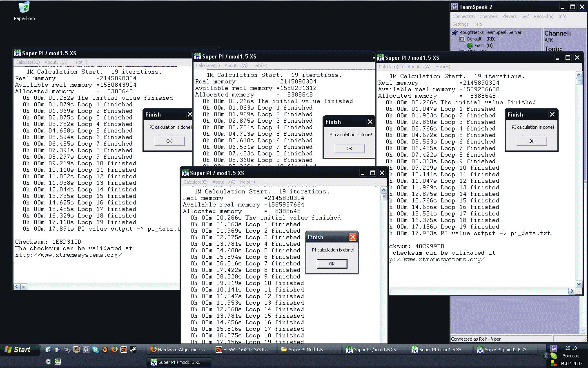Click OK in Finish dialog with red close button
The height and width of the screenshot is (368, 588).
click(332, 264)
